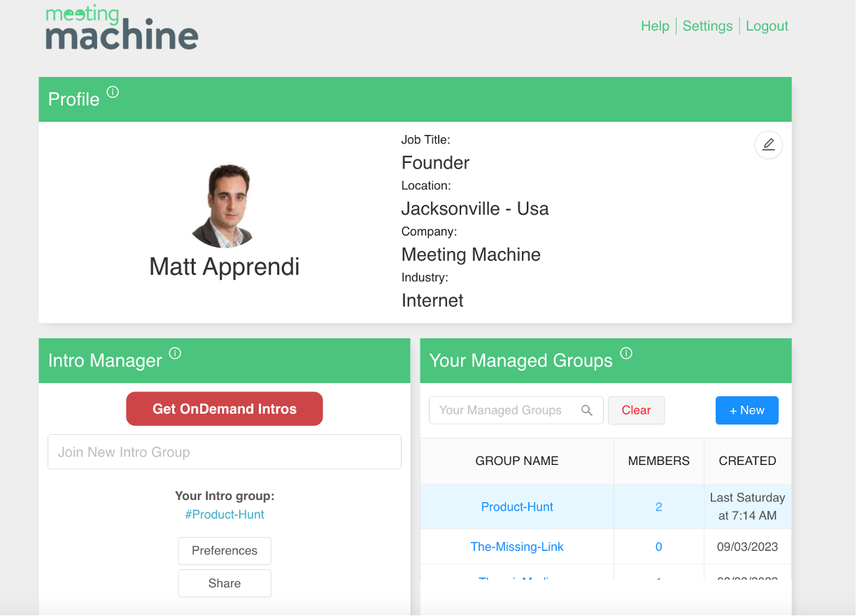Click the Meeting Machine logo
This screenshot has height=616, width=857.
point(122,28)
